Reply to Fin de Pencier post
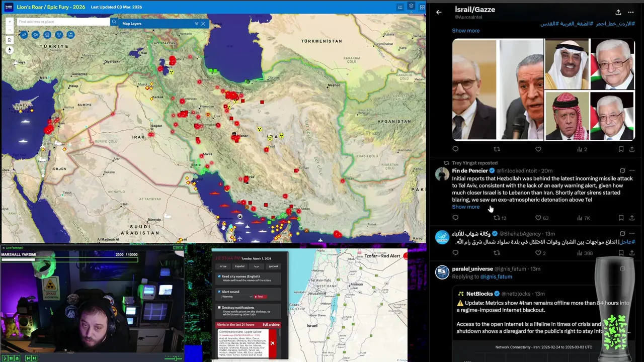Screen dimensions: 644x362 pyautogui.click(x=455, y=218)
